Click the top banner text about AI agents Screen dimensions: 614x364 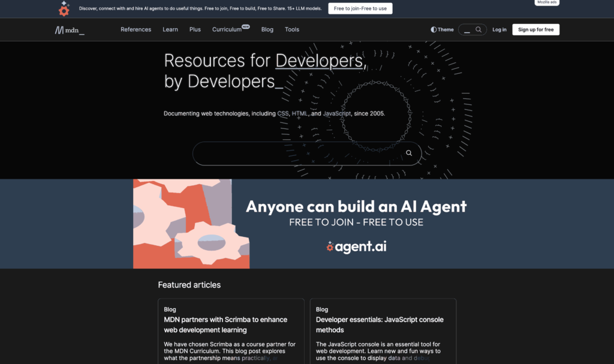[x=200, y=8]
